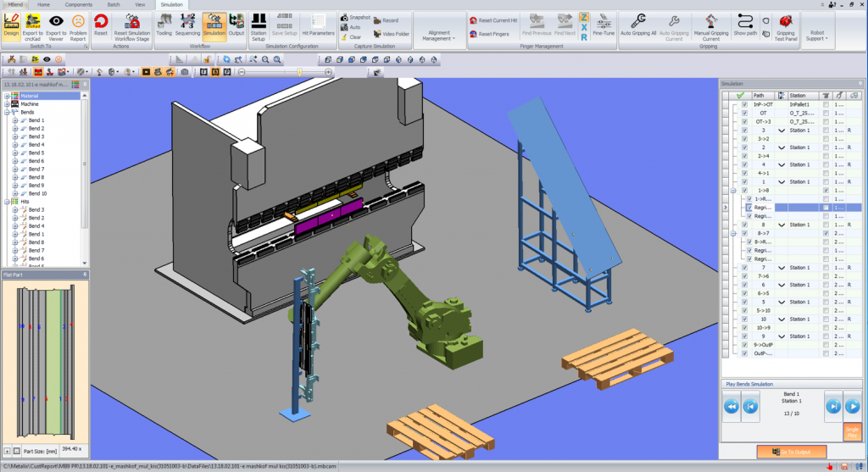Open the Robot Support dropdown
The width and height of the screenshot is (868, 472).
coord(817,36)
